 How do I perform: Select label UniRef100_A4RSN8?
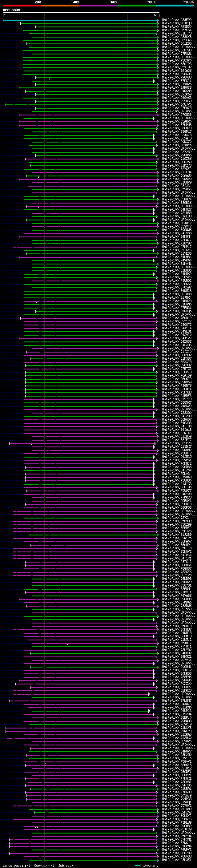pyautogui.click(x=177, y=91)
